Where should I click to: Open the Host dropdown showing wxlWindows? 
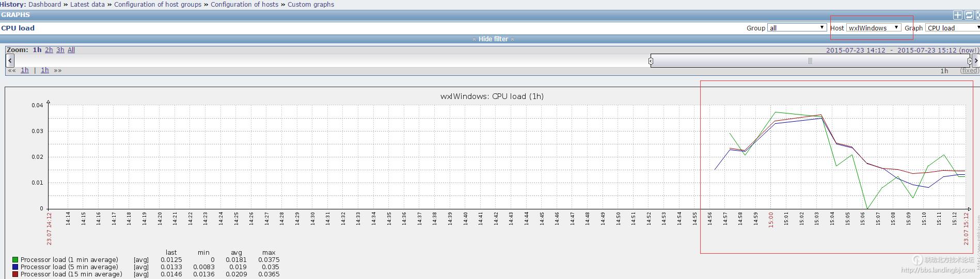pyautogui.click(x=873, y=28)
